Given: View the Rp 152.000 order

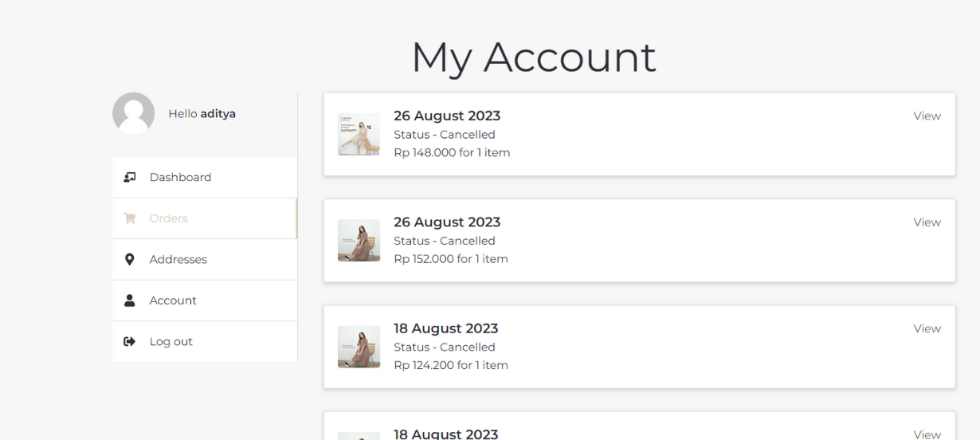Looking at the screenshot, I should click(927, 222).
